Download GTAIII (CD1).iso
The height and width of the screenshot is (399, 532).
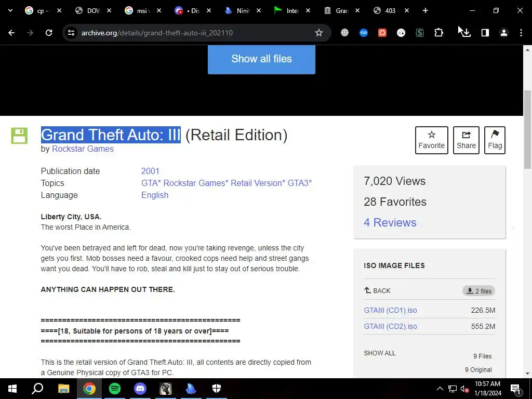[390, 310]
